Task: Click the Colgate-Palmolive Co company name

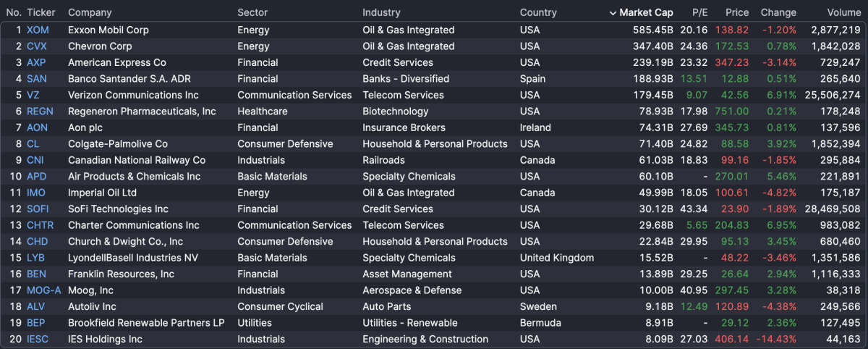Action: click(117, 144)
